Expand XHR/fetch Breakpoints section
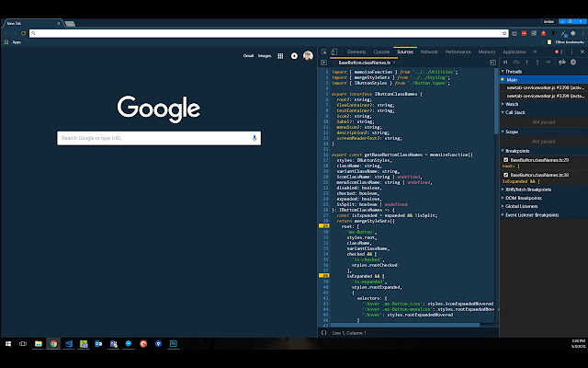The height and width of the screenshot is (368, 588). (526, 190)
